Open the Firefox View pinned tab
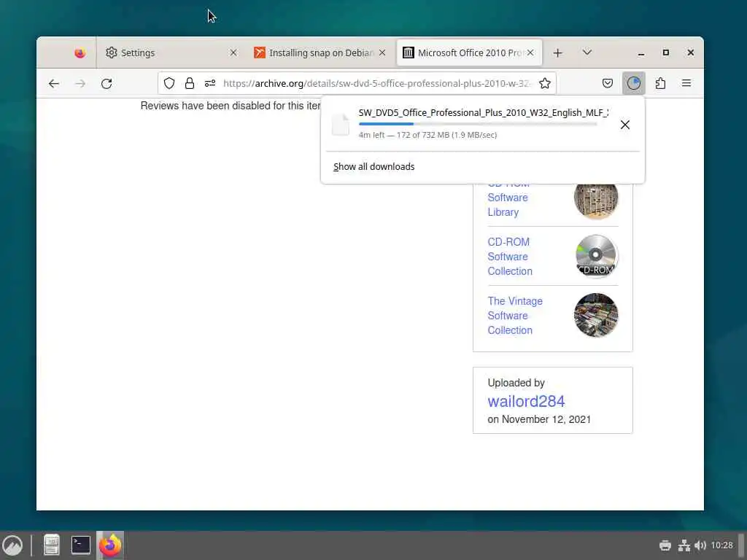The image size is (747, 560). [80, 52]
